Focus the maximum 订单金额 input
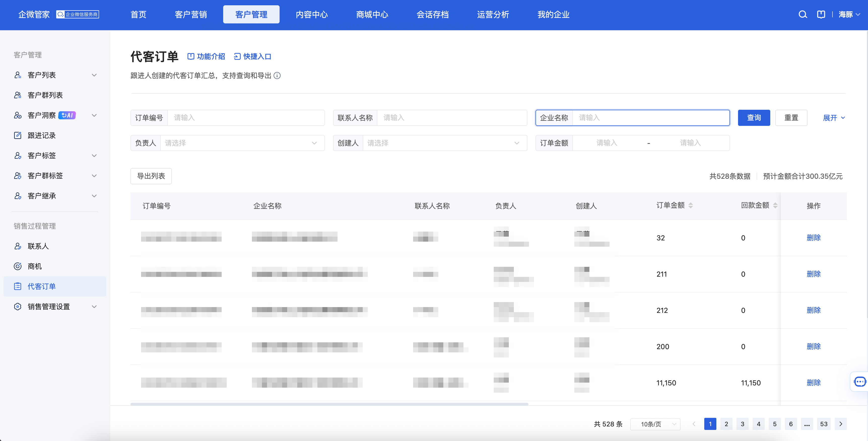 690,143
